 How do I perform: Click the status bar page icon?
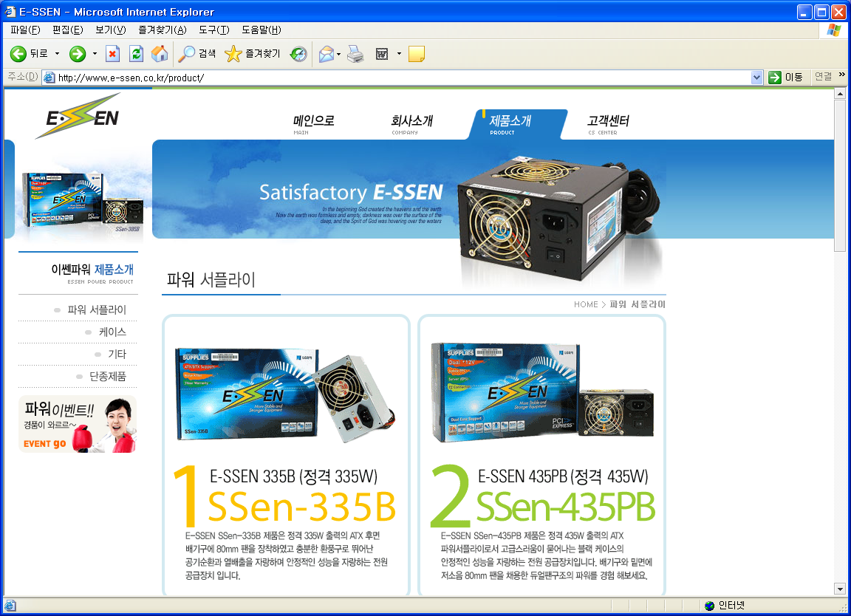10,606
